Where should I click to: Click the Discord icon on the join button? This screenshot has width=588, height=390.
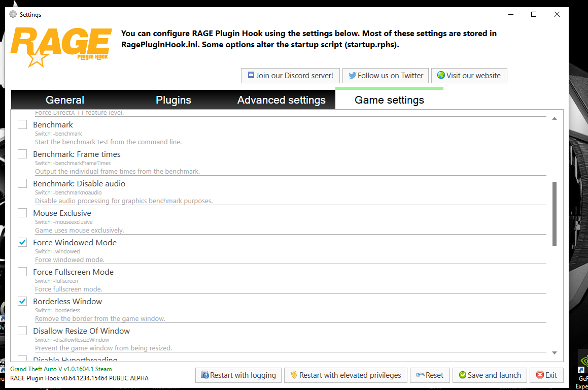(x=251, y=75)
